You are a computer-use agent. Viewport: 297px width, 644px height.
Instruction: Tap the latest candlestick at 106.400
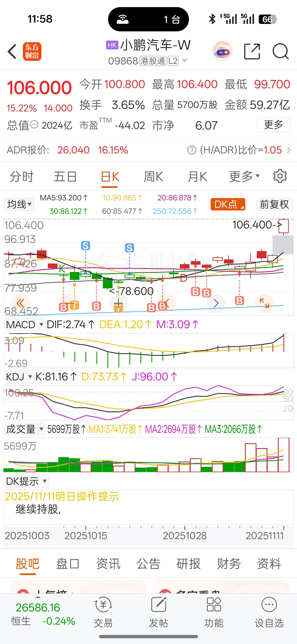pyautogui.click(x=283, y=227)
